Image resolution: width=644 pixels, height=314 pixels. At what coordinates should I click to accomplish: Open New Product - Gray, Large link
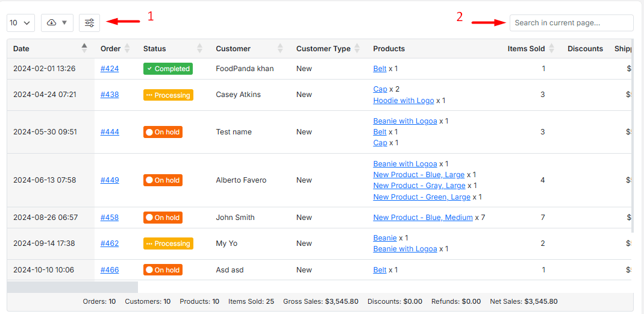coord(419,186)
